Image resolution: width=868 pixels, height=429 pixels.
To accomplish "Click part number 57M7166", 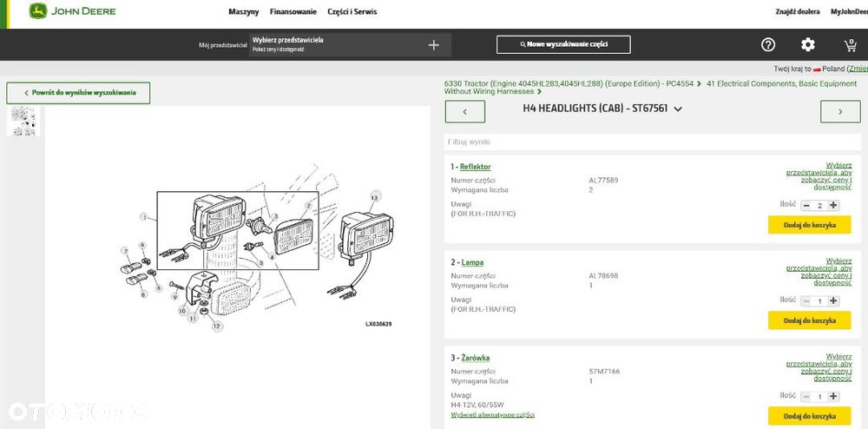I will point(604,372).
